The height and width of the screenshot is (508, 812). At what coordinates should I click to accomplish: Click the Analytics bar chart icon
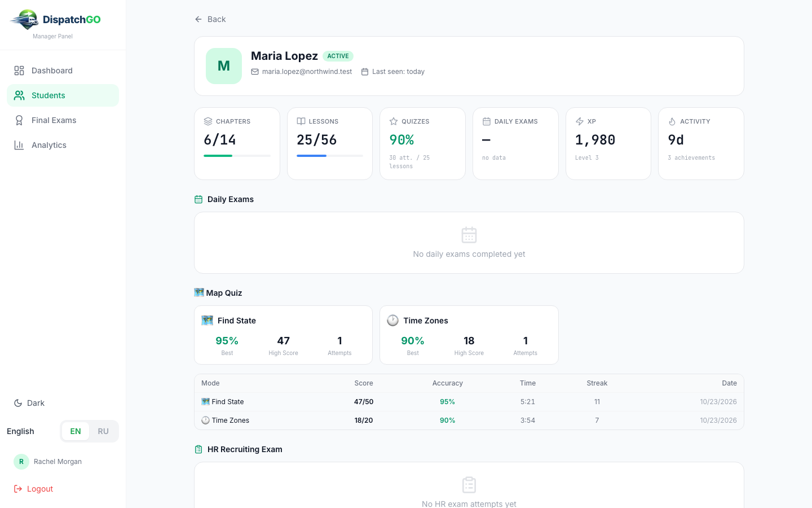coord(19,145)
